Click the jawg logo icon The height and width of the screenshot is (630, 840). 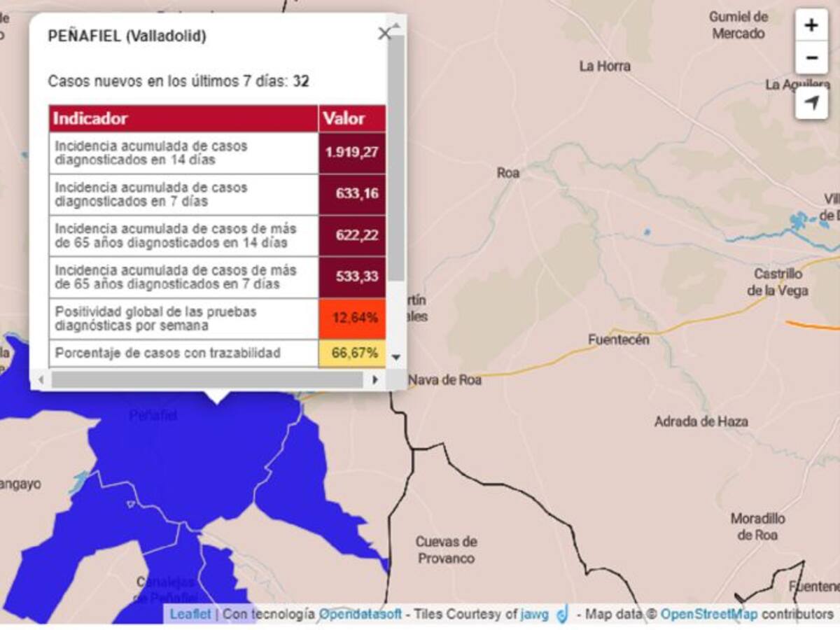pos(562,615)
